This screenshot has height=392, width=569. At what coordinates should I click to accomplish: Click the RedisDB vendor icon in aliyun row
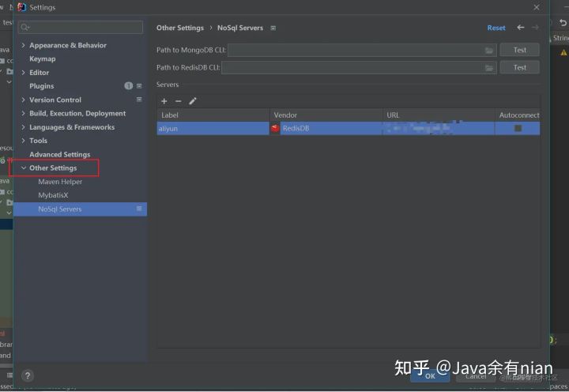coord(275,128)
